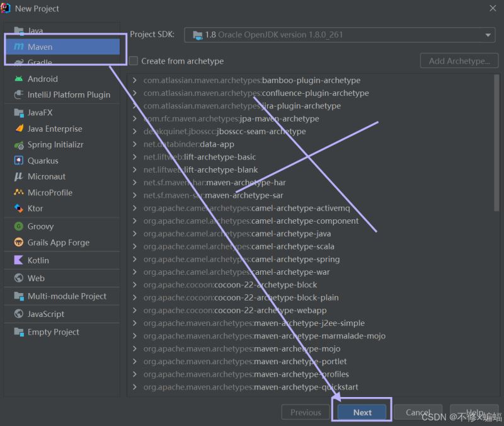Select cocoon-22-archetype-block-plain row
The height and width of the screenshot is (426, 504).
point(311,297)
